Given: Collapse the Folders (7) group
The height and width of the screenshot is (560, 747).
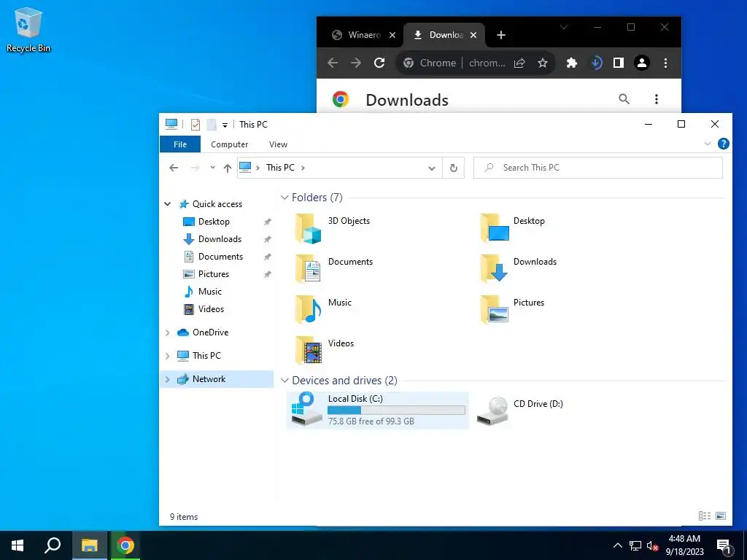Looking at the screenshot, I should coord(285,197).
